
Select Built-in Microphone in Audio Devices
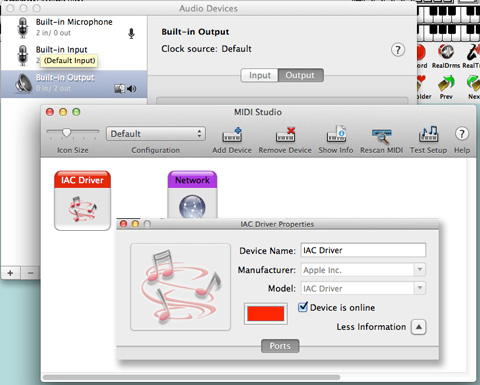click(x=74, y=27)
